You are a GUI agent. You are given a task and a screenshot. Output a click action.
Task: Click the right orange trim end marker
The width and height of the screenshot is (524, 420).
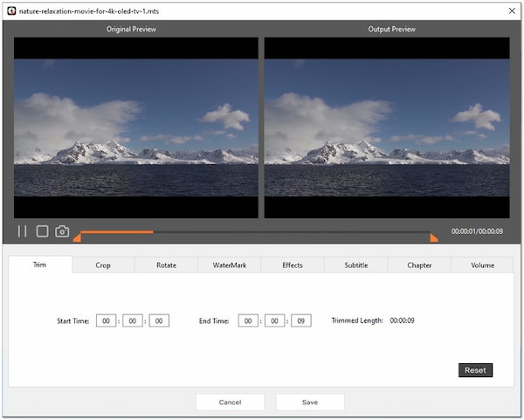[434, 238]
